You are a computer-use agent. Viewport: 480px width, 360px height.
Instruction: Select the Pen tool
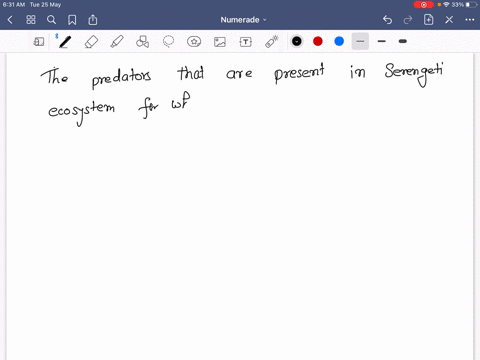65,42
